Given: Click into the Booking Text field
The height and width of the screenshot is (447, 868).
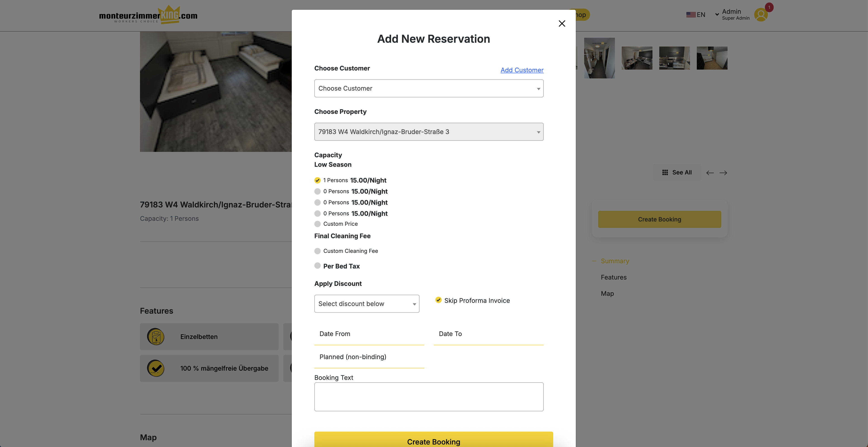Looking at the screenshot, I should [429, 397].
